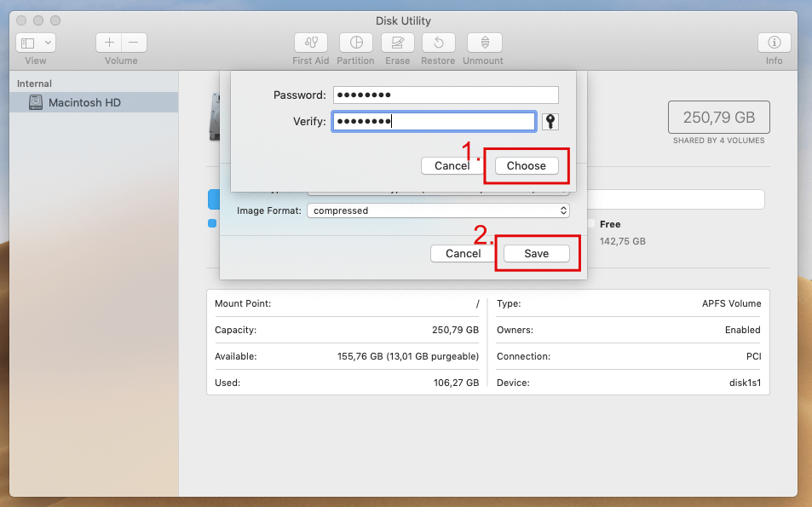Viewport: 812px width, 507px height.
Task: Cancel the save image dialog
Action: coord(463,253)
